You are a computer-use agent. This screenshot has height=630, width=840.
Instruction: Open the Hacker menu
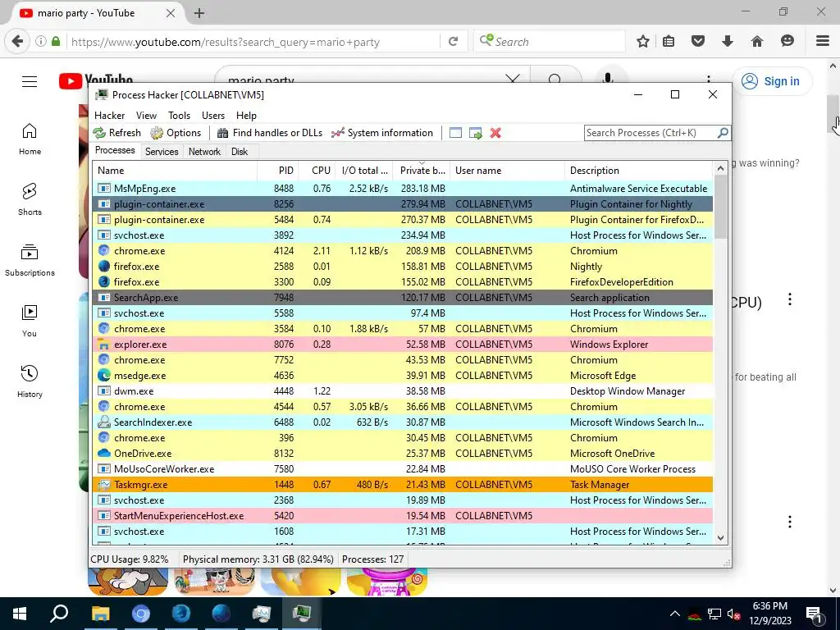pyautogui.click(x=109, y=115)
